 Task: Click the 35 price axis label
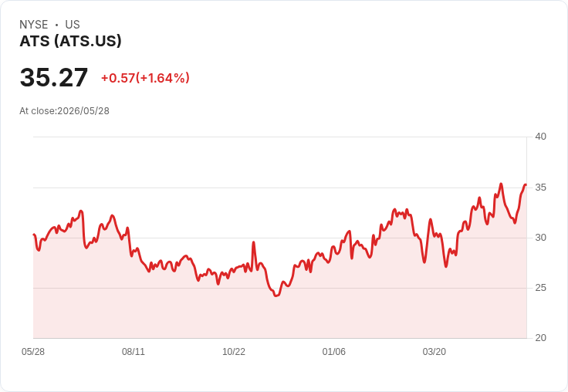(540, 188)
